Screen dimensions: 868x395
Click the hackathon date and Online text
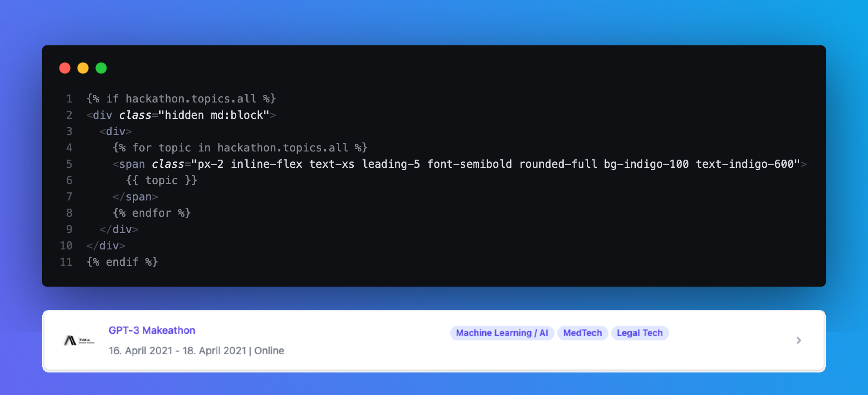[196, 351]
